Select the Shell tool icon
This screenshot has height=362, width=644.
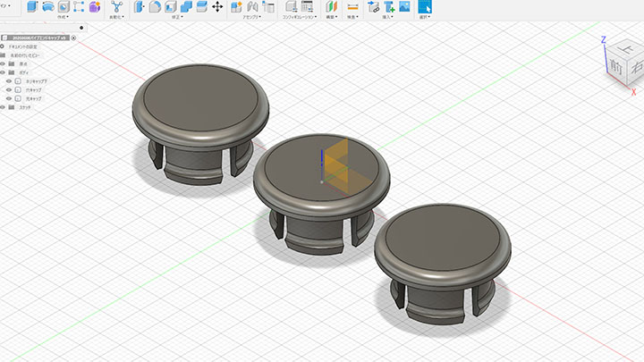pyautogui.click(x=171, y=6)
